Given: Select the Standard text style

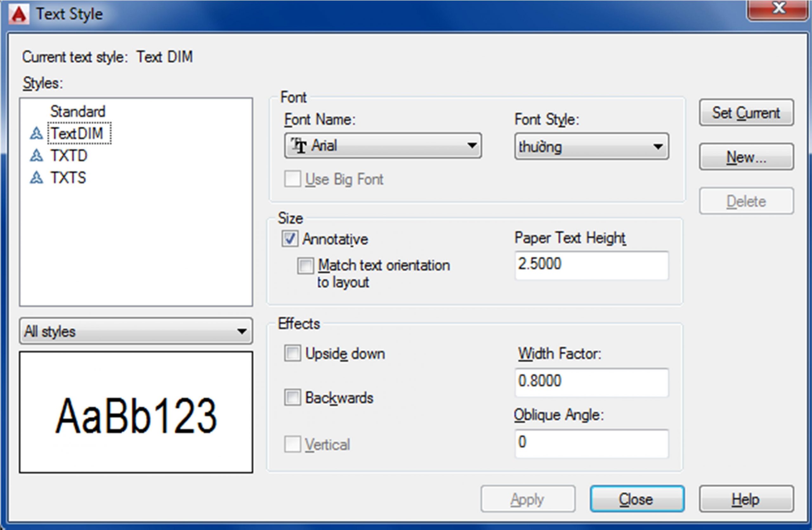Looking at the screenshot, I should [78, 112].
